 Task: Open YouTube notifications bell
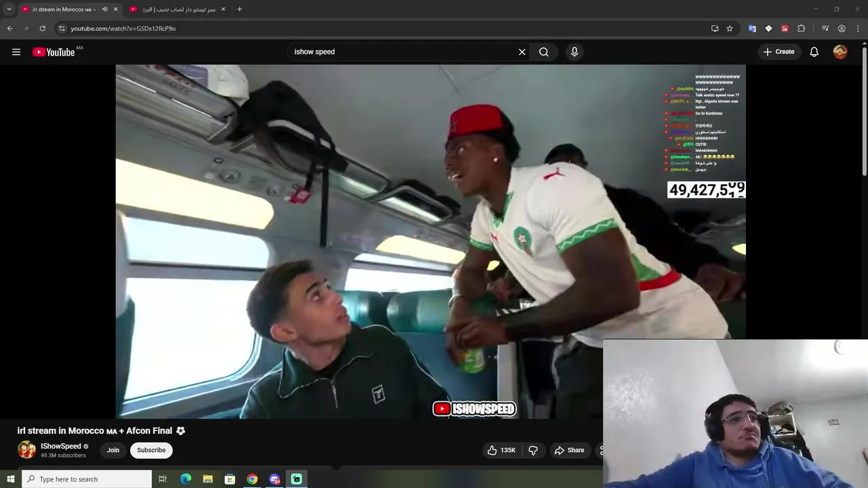(814, 52)
